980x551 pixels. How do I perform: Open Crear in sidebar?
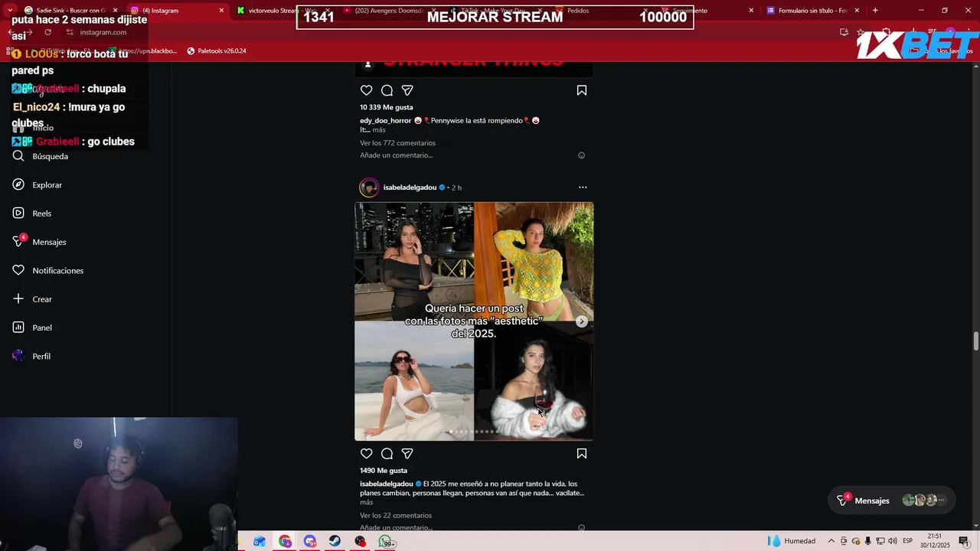tap(32, 299)
